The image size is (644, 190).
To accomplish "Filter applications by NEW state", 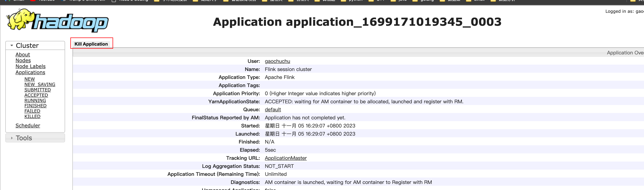I will [30, 79].
